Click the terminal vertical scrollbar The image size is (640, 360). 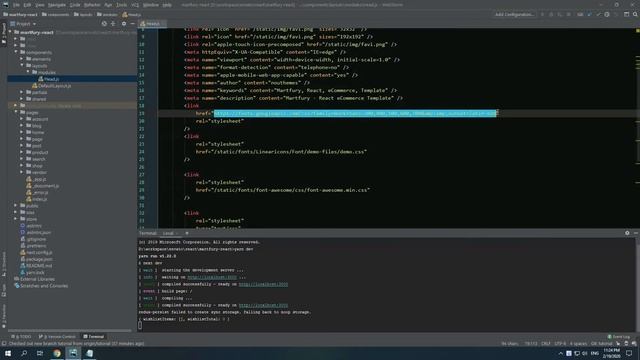coord(638,284)
